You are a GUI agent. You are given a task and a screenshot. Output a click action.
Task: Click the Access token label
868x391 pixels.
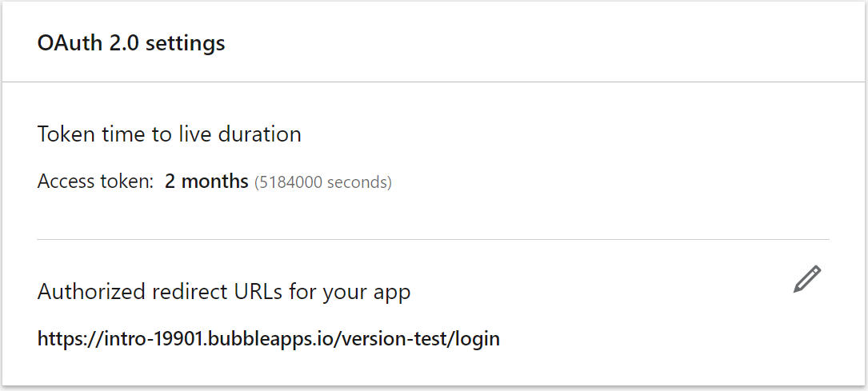pos(95,182)
